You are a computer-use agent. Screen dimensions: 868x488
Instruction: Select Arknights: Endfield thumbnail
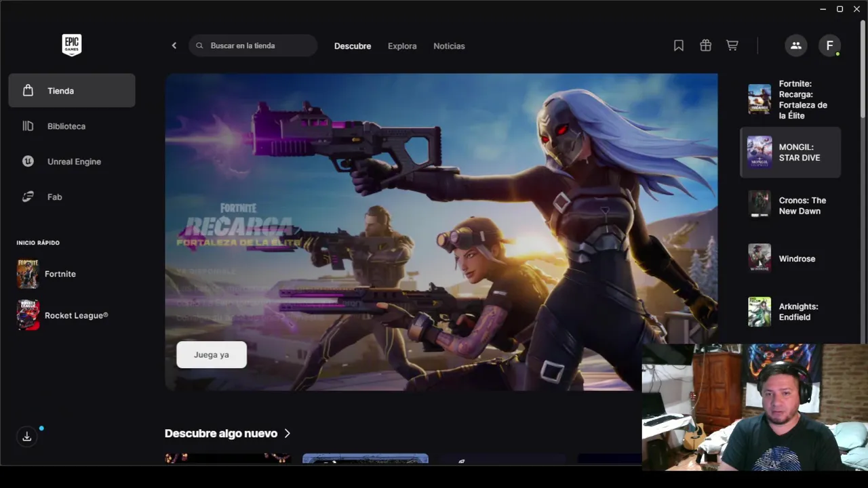coord(759,312)
